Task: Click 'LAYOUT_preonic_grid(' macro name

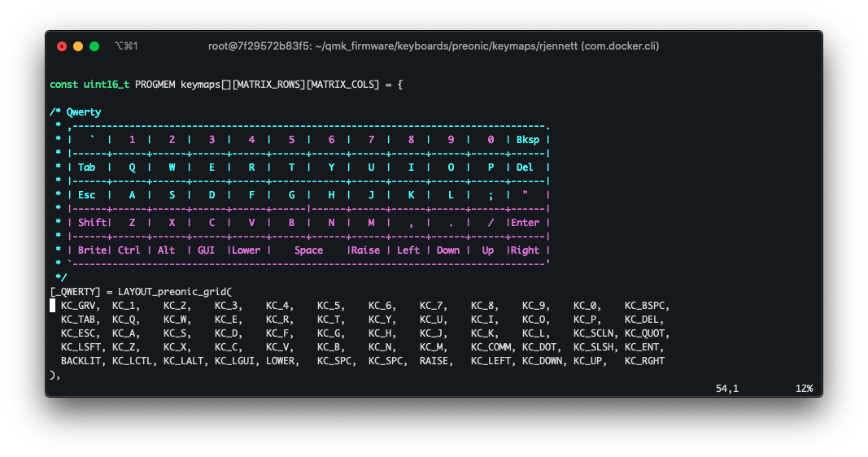Action: (x=175, y=292)
